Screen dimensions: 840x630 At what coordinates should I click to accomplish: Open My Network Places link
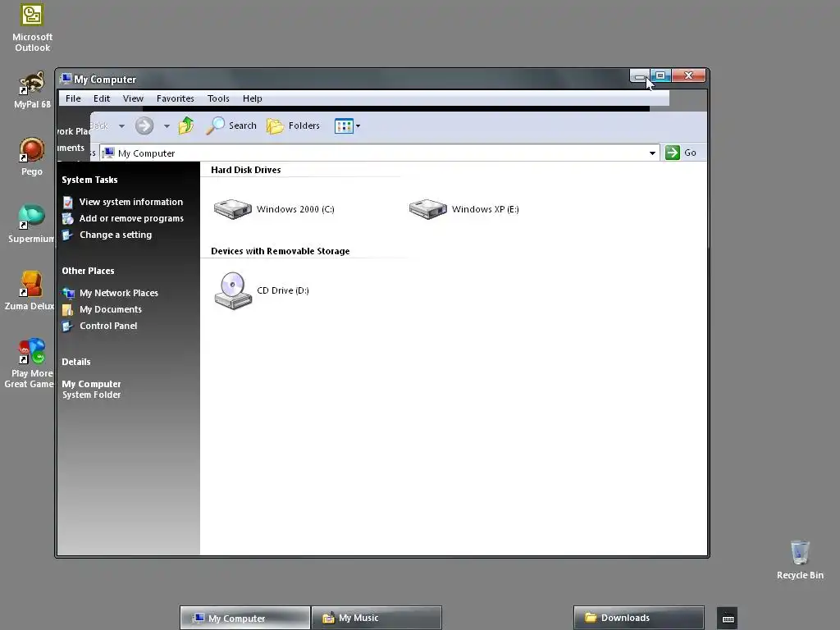[x=119, y=293]
